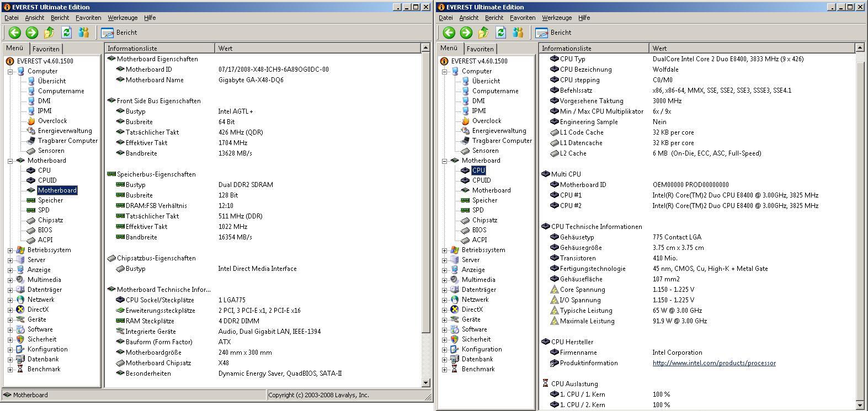Click the L2 Cache row in right list
This screenshot has width=868, height=411.
pos(697,153)
